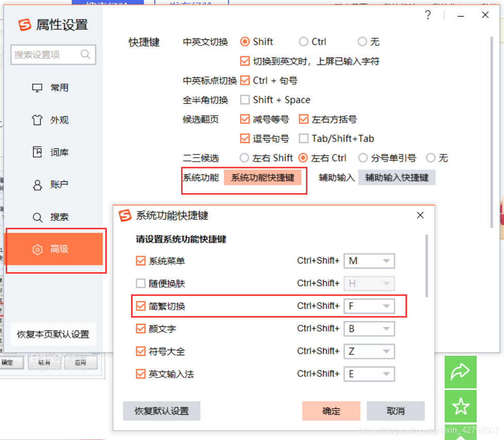Image resolution: width=504 pixels, height=440 pixels.
Task: Toggle 切换到英文时，上屏已输入字符 checkbox
Action: coord(245,61)
